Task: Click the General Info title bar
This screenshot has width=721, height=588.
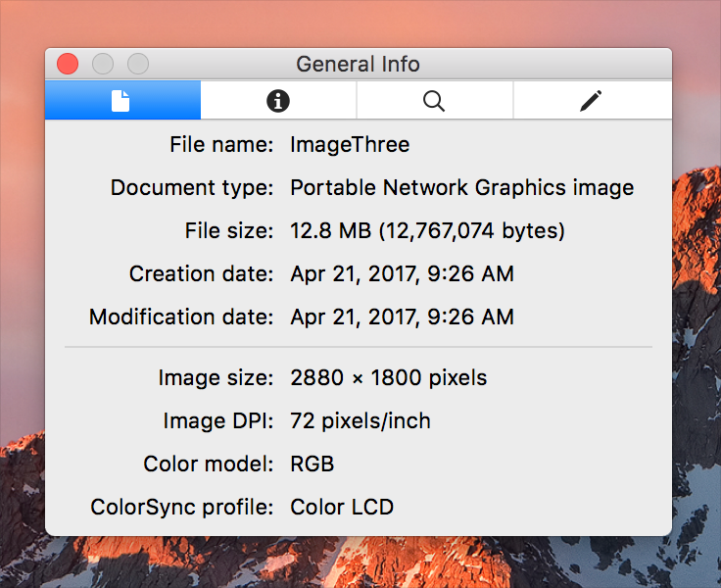Action: pyautogui.click(x=358, y=64)
